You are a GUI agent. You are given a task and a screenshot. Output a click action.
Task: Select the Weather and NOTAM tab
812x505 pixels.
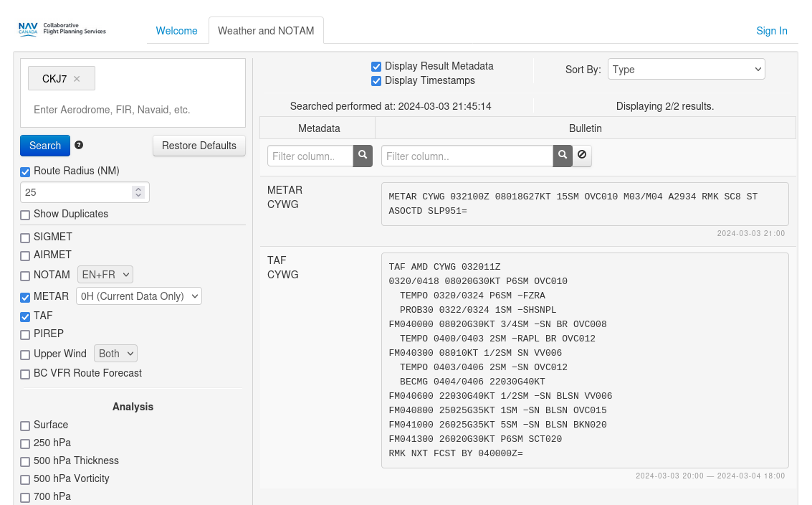[x=266, y=31]
